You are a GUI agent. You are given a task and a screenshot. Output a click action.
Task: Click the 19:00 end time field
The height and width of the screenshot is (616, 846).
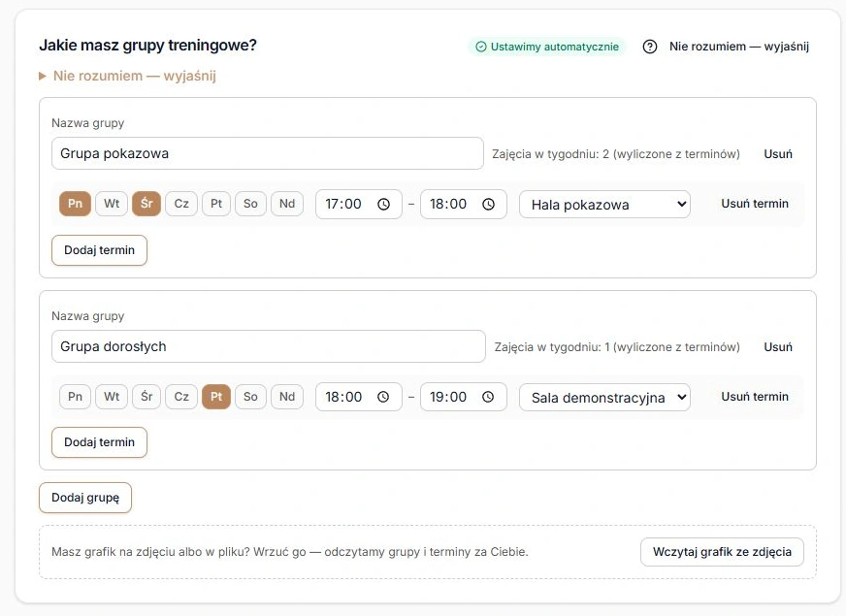click(464, 397)
